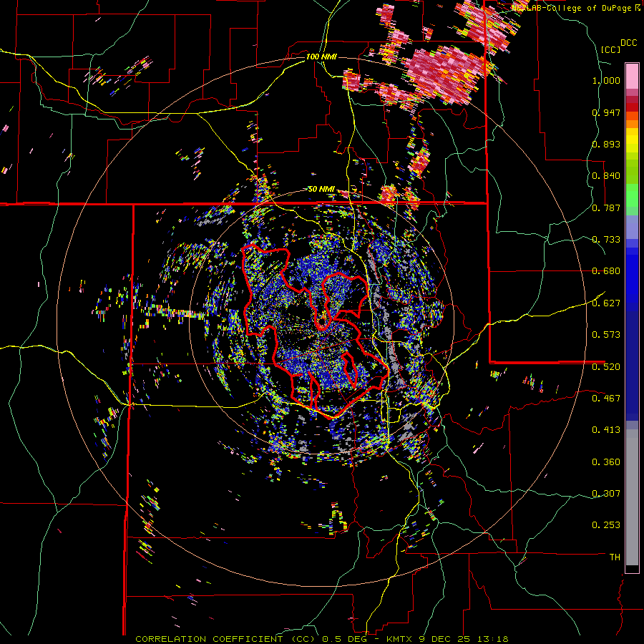Screen dimensions: 644x644
Task: Click the 0.307 legend value
Action: 606,493
